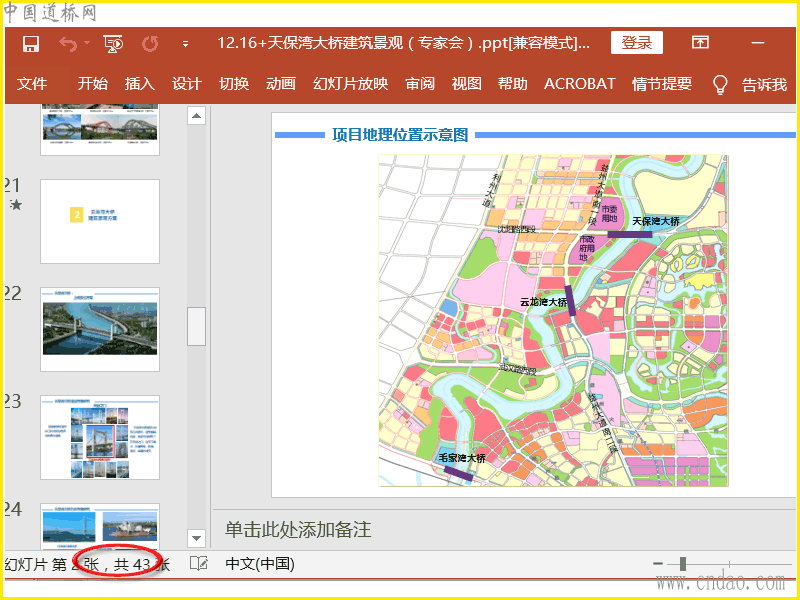Open the Undo history dropdown arrow
Image resolution: width=800 pixels, height=600 pixels.
(x=87, y=44)
